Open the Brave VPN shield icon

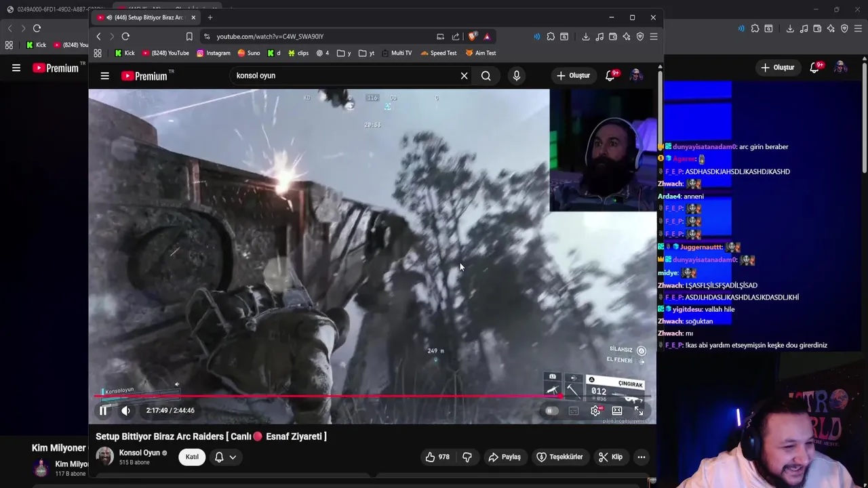[639, 37]
